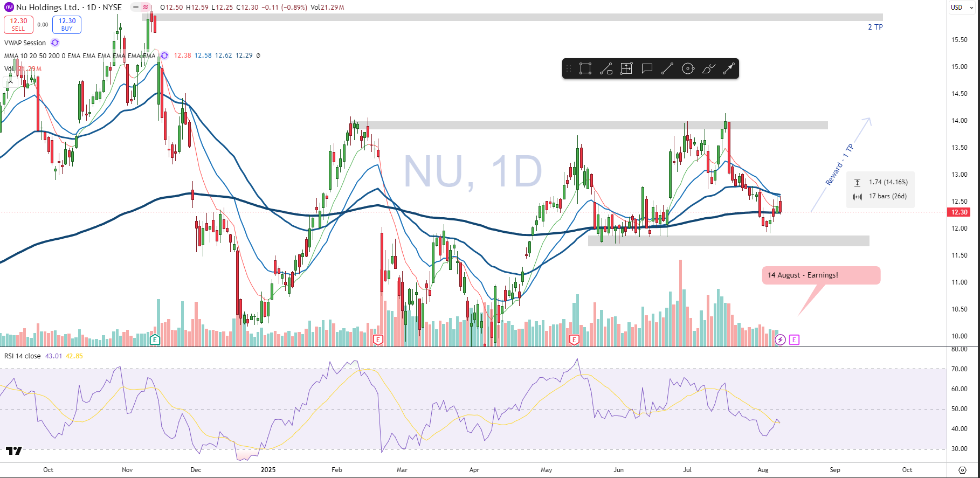Screen dimensions: 980x478
Task: Click the 12.30 SELL button
Action: tap(18, 25)
